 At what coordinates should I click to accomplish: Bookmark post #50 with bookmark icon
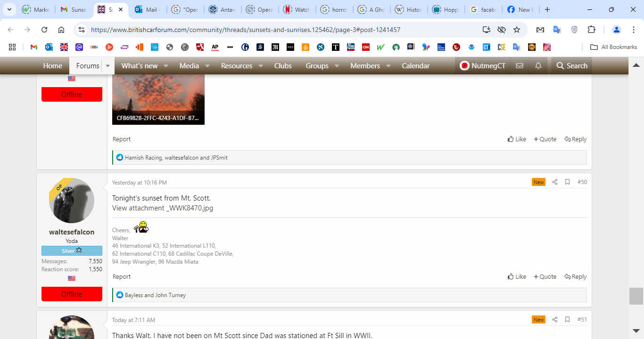(x=568, y=182)
